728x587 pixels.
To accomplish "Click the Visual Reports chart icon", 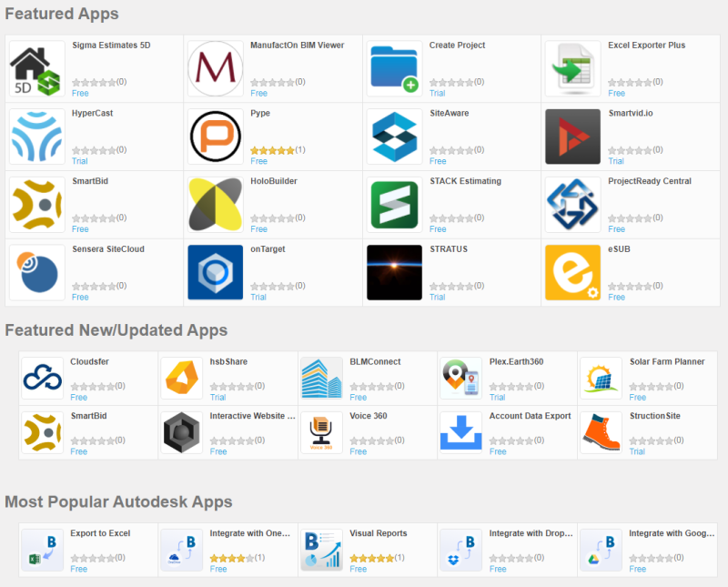I will pos(322,550).
